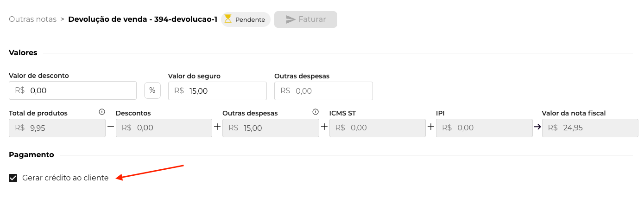The width and height of the screenshot is (644, 205).
Task: Click the info icon beside Total de produtos
Action: click(102, 112)
